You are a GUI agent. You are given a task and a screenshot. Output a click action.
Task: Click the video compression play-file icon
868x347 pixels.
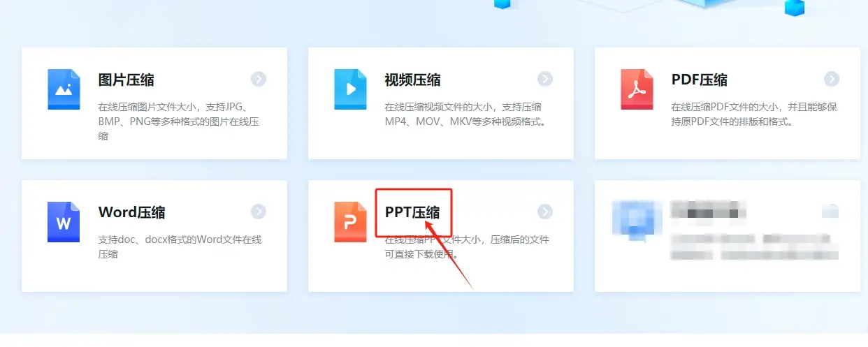(350, 89)
